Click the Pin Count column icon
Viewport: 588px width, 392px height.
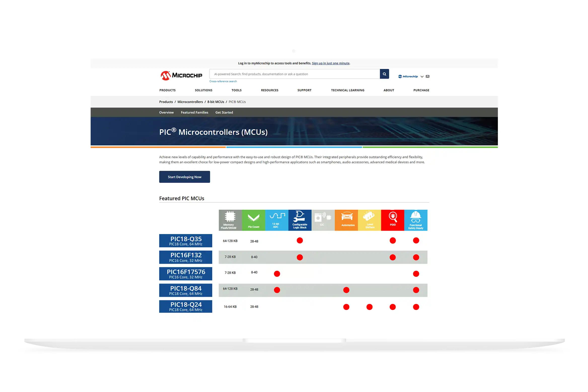(x=253, y=220)
